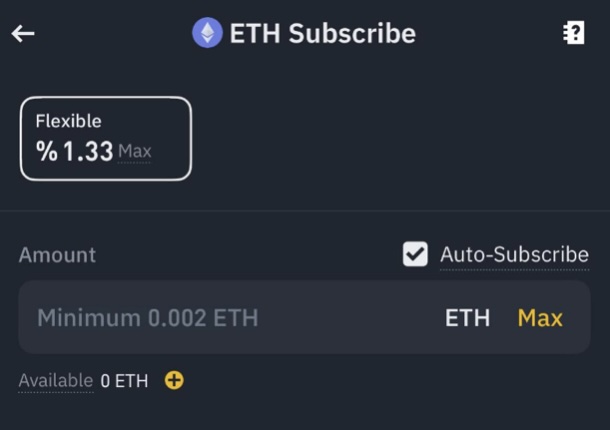Tap the back arrow
The height and width of the screenshot is (430, 610).
23,33
